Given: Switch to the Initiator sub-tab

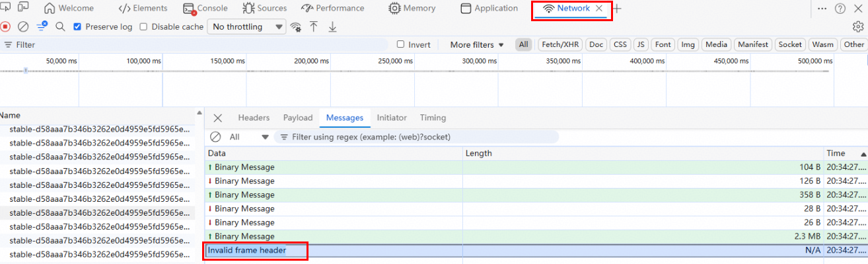Looking at the screenshot, I should [392, 118].
